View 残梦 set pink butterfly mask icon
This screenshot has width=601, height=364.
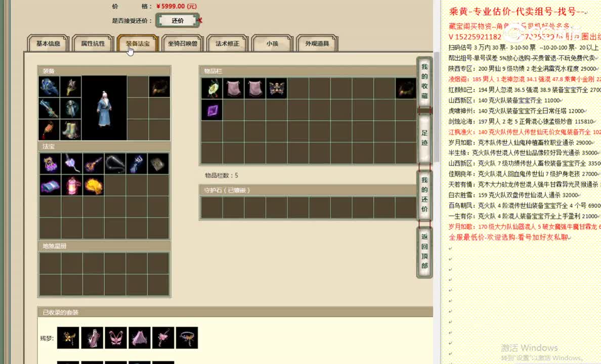pos(116,338)
